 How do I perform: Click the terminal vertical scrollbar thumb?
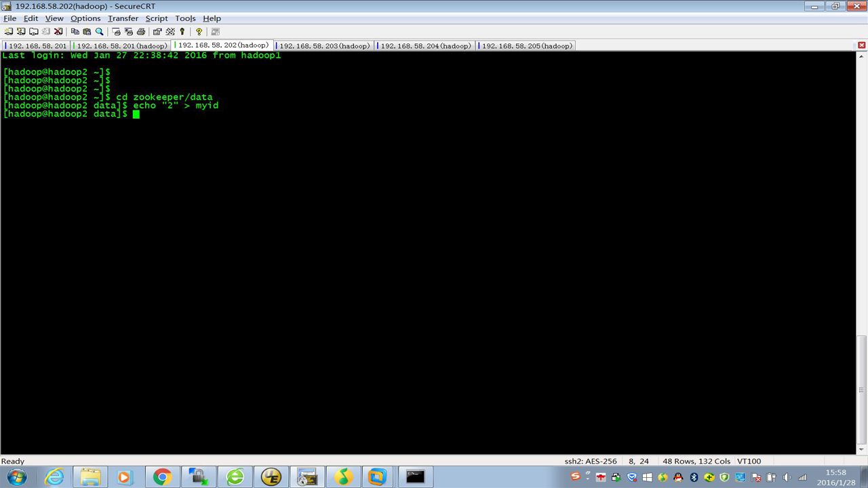point(862,390)
